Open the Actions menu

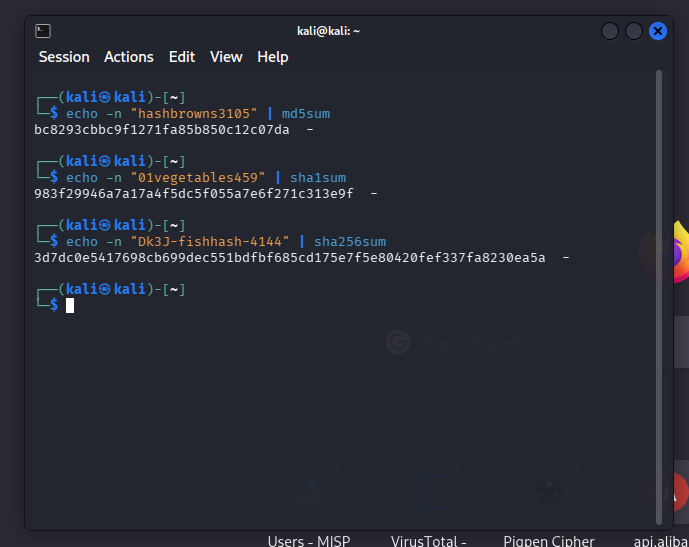129,57
